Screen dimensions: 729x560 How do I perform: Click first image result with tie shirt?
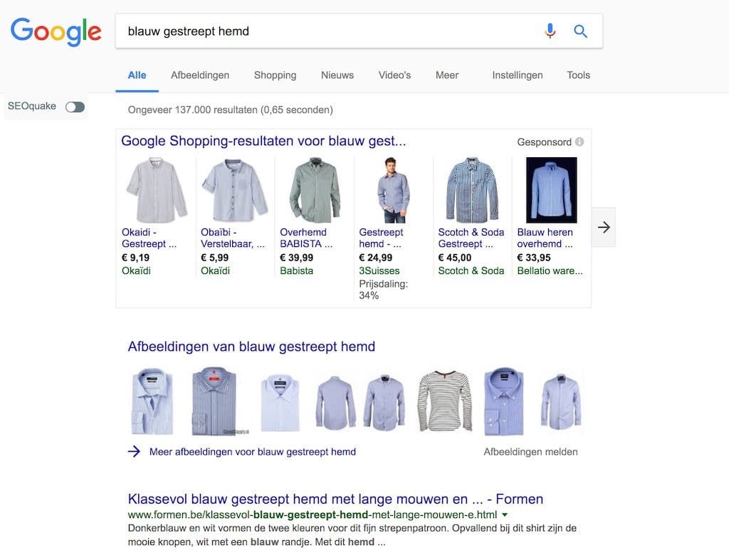click(152, 401)
